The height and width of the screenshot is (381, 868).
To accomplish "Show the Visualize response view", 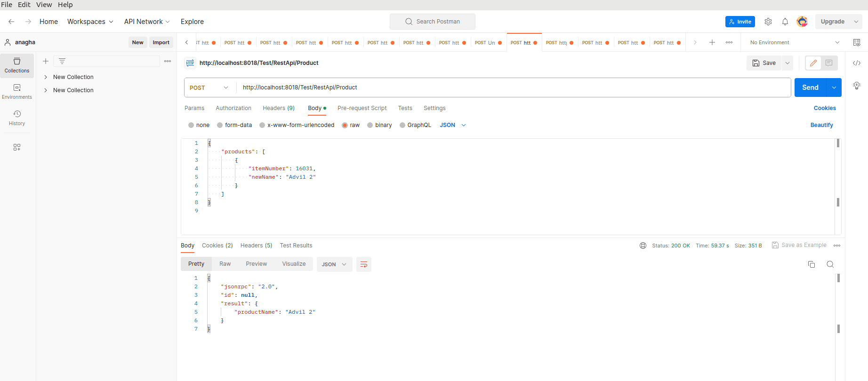I will [x=294, y=264].
